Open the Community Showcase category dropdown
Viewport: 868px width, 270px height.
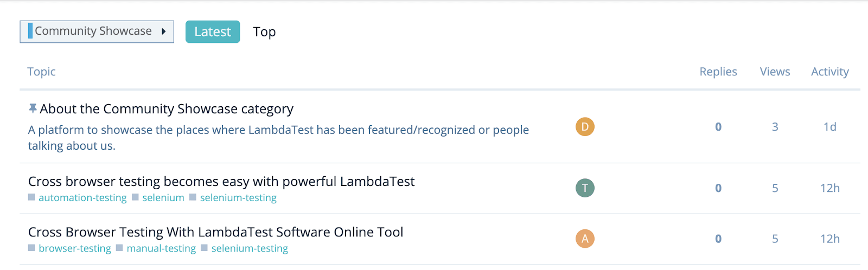click(97, 31)
